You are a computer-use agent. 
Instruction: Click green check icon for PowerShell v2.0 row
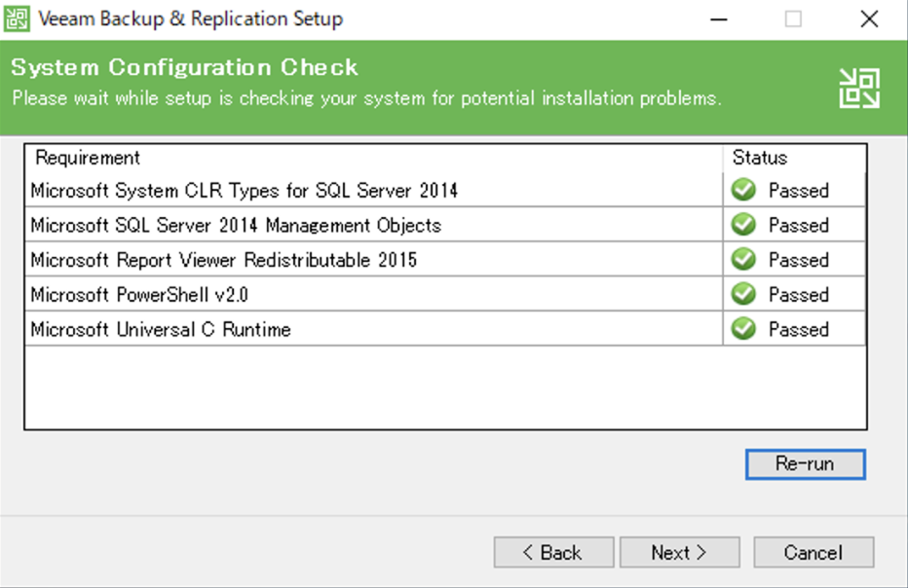click(x=743, y=294)
